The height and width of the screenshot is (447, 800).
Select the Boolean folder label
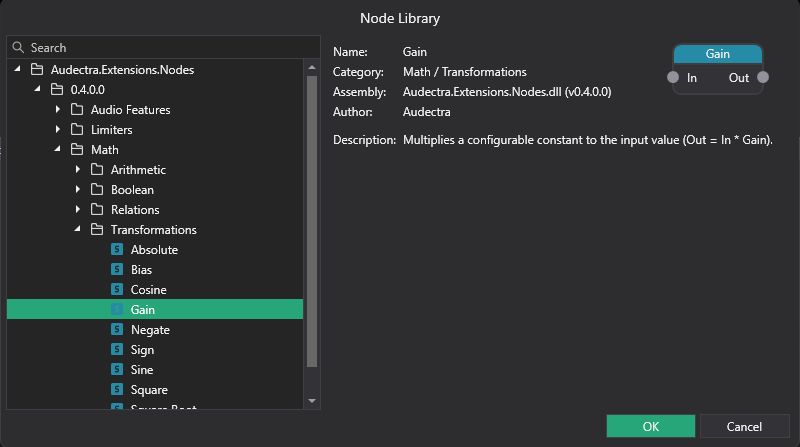point(132,190)
